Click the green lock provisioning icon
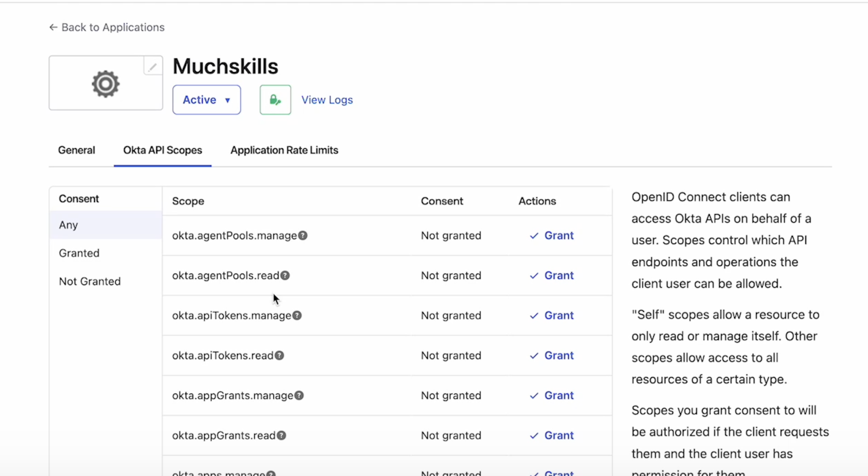868x476 pixels. (x=275, y=100)
